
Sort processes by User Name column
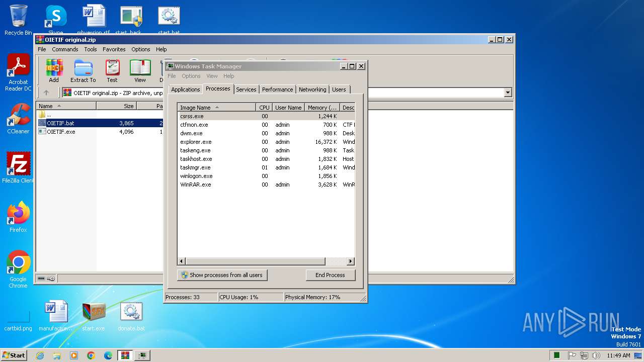pyautogui.click(x=288, y=108)
